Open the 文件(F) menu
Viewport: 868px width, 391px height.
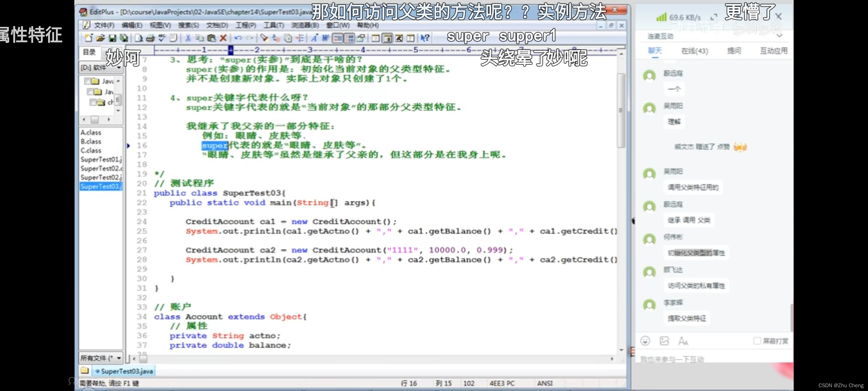tap(104, 25)
